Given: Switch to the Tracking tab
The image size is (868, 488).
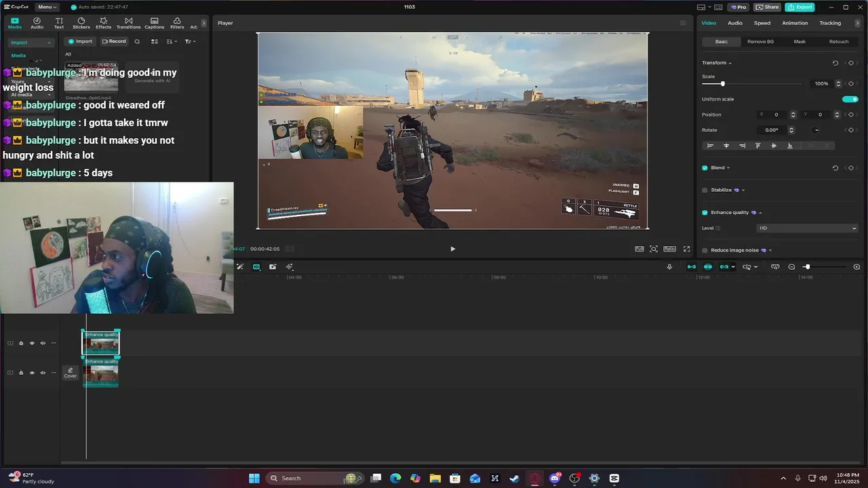Looking at the screenshot, I should click(x=830, y=23).
